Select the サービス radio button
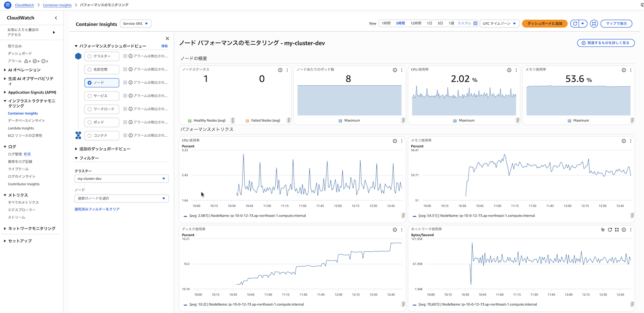The height and width of the screenshot is (313, 644). (90, 96)
